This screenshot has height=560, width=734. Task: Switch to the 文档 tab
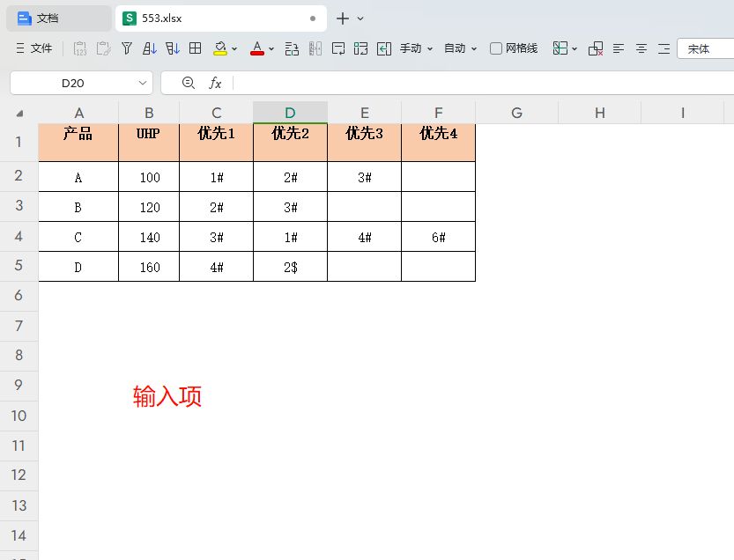point(59,18)
